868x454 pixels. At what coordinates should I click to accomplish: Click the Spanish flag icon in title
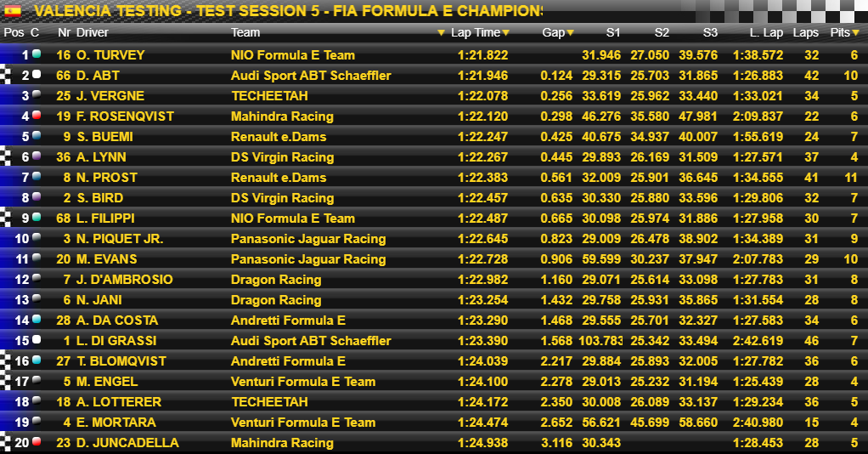pos(13,10)
